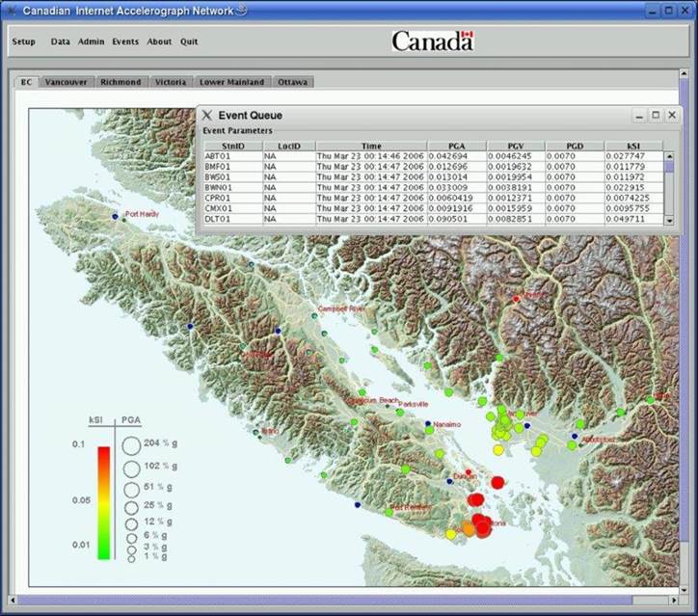Image resolution: width=698 pixels, height=616 pixels.
Task: Click the Abbotsford blue station marker
Action: coord(575,436)
